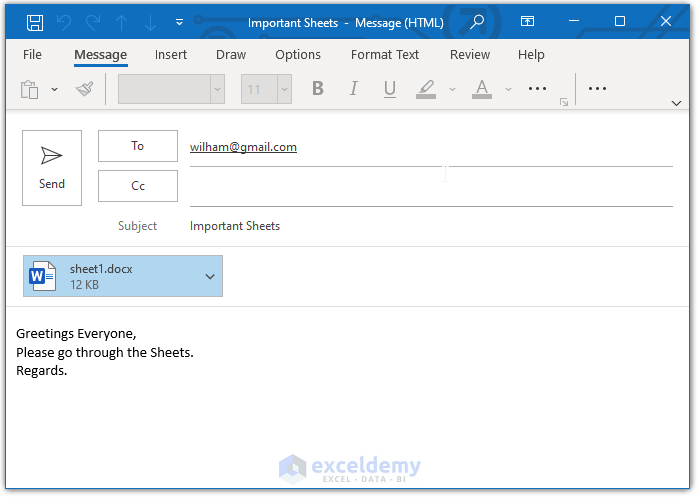Open more ribbon commands ellipsis
This screenshot has height=501, width=700.
[597, 88]
